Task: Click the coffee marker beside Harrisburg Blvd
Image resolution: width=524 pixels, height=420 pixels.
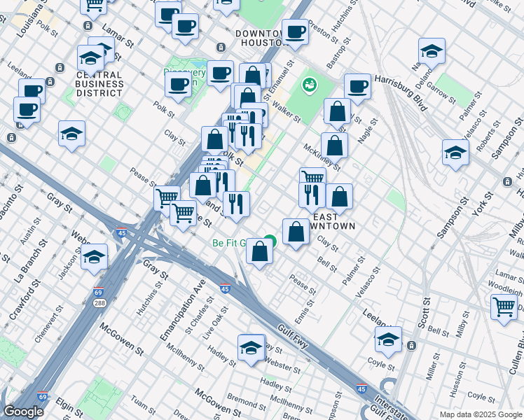Action: coord(357,89)
